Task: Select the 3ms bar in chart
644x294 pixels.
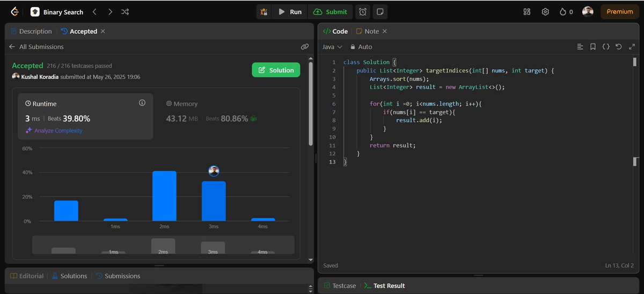Action: [214, 201]
